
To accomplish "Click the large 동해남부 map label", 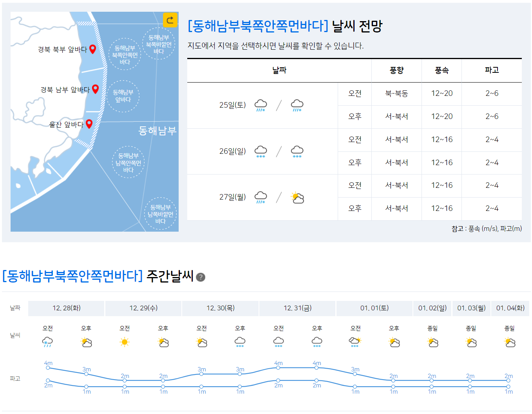I will tap(157, 131).
